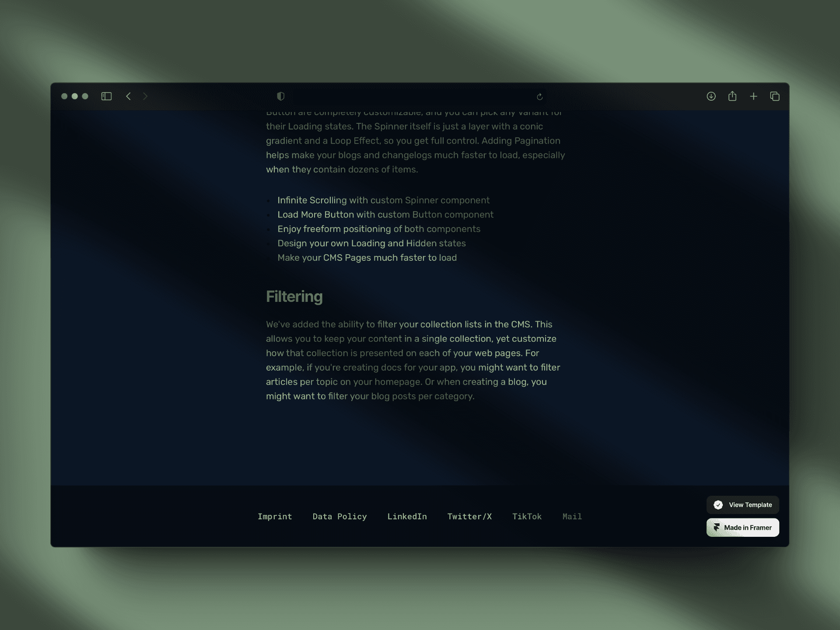Click the share/export icon
The image size is (840, 630).
pos(733,96)
